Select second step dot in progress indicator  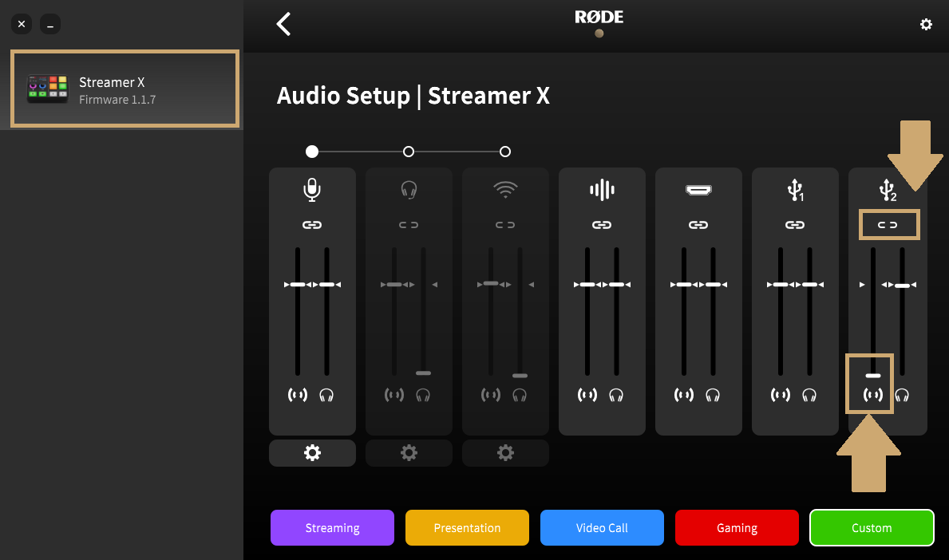tap(409, 152)
